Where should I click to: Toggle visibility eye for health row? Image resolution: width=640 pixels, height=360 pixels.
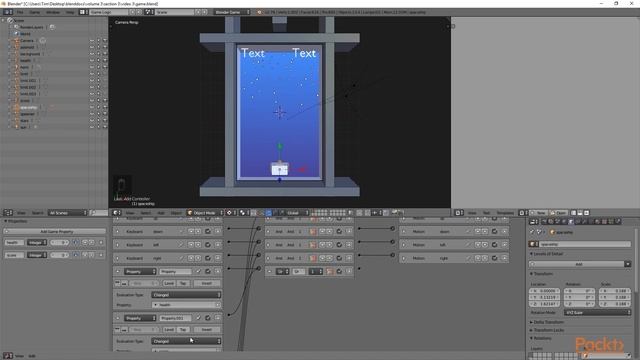pos(92,60)
